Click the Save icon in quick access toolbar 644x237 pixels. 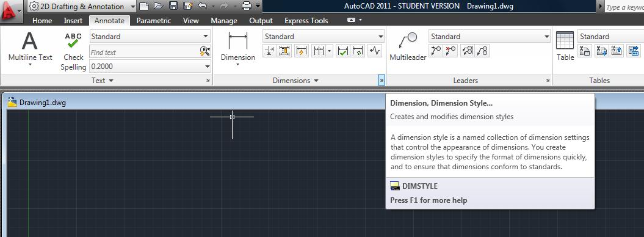[173, 5]
